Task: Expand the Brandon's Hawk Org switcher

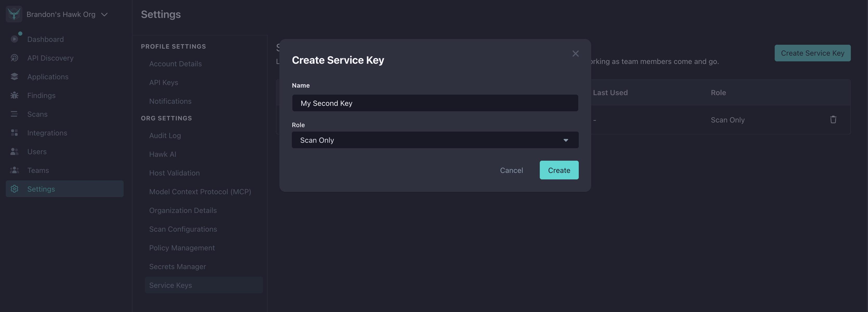Action: pyautogui.click(x=104, y=14)
